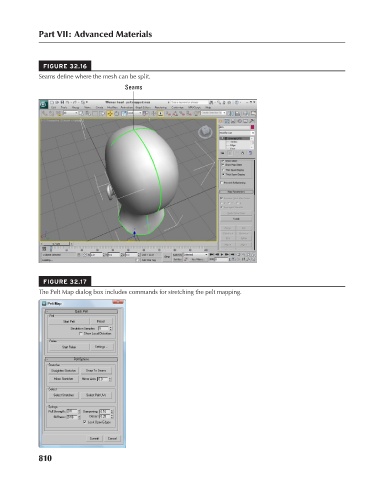Click the 3ds Max application logo button
Image resolution: width=382 pixels, height=480 pixels.
[44, 105]
